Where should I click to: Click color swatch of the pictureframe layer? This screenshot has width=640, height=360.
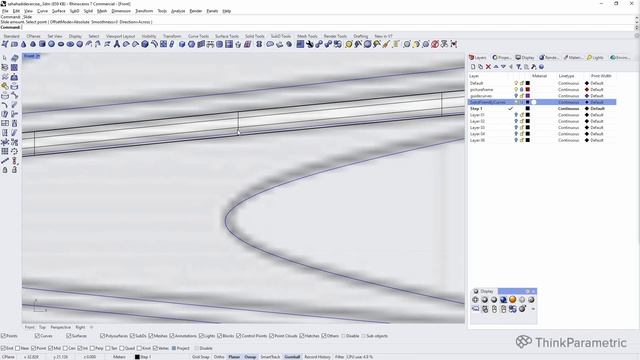click(x=527, y=89)
